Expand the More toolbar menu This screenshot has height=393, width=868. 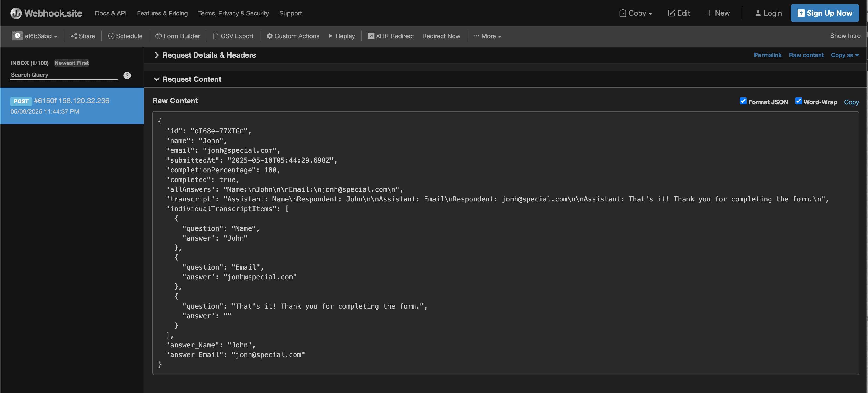click(x=487, y=36)
